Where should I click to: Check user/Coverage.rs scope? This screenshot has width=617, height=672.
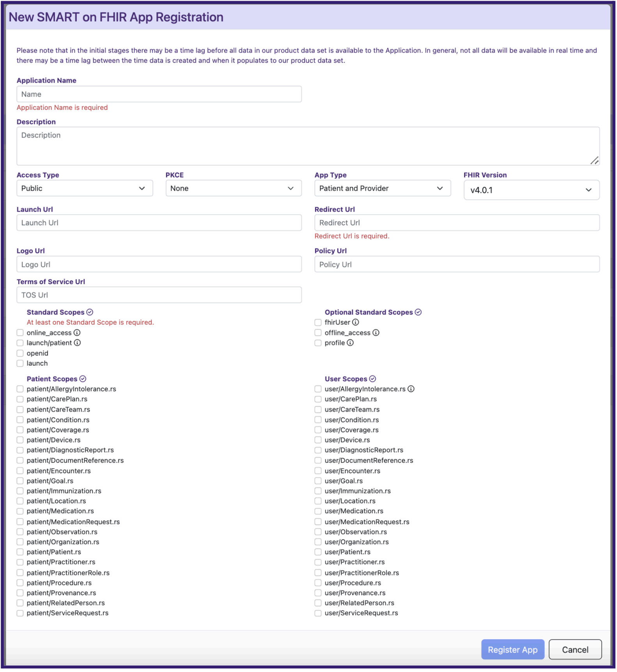click(318, 430)
